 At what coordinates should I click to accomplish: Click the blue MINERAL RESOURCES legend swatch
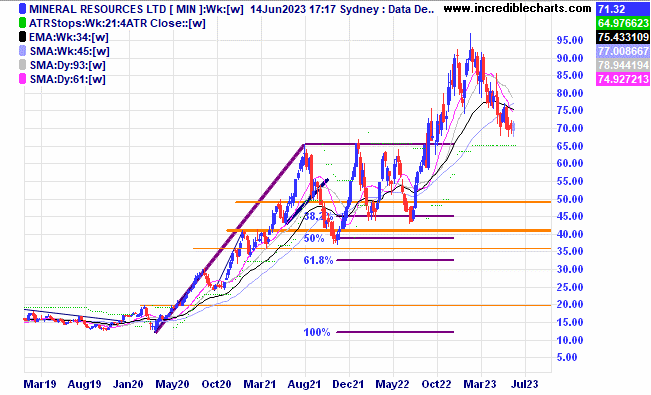click(22, 9)
